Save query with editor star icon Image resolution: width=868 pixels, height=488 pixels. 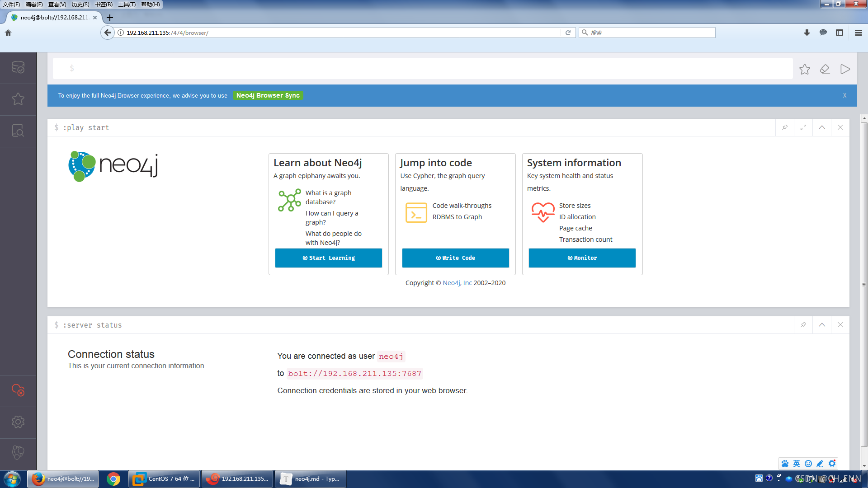click(805, 69)
